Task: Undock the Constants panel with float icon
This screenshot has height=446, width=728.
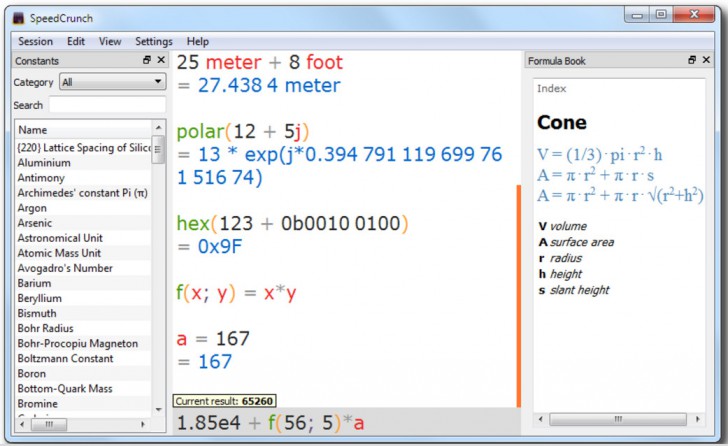Action: pos(147,60)
